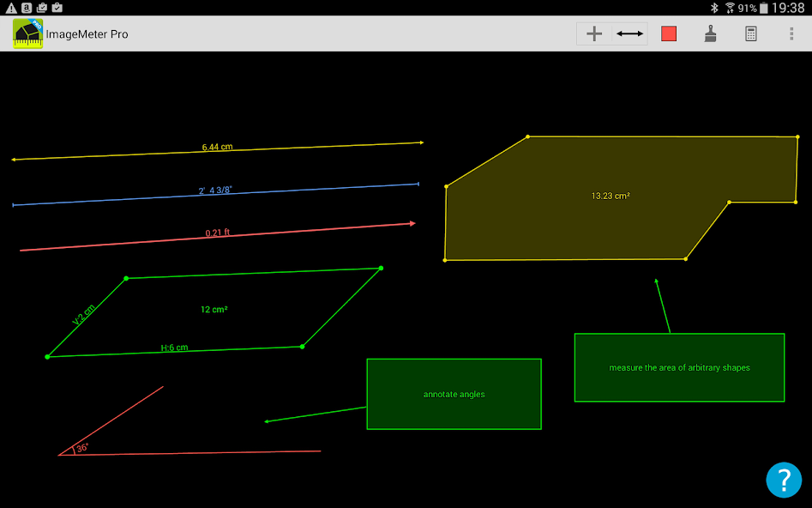Tap the 19:38 clock
Viewport: 812px width, 508px height.
pos(788,8)
